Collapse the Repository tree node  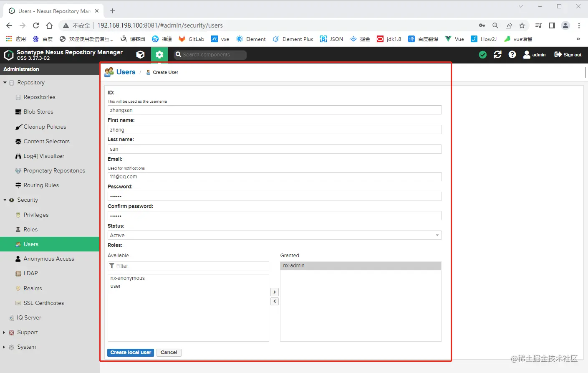click(x=5, y=83)
